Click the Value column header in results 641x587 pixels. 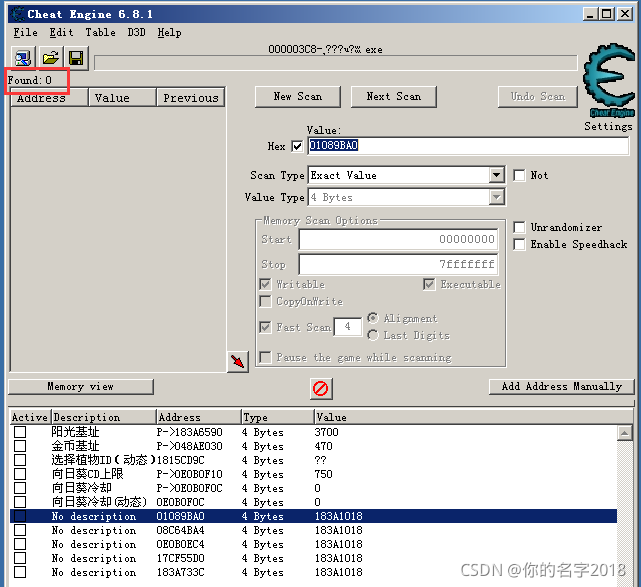(123, 98)
